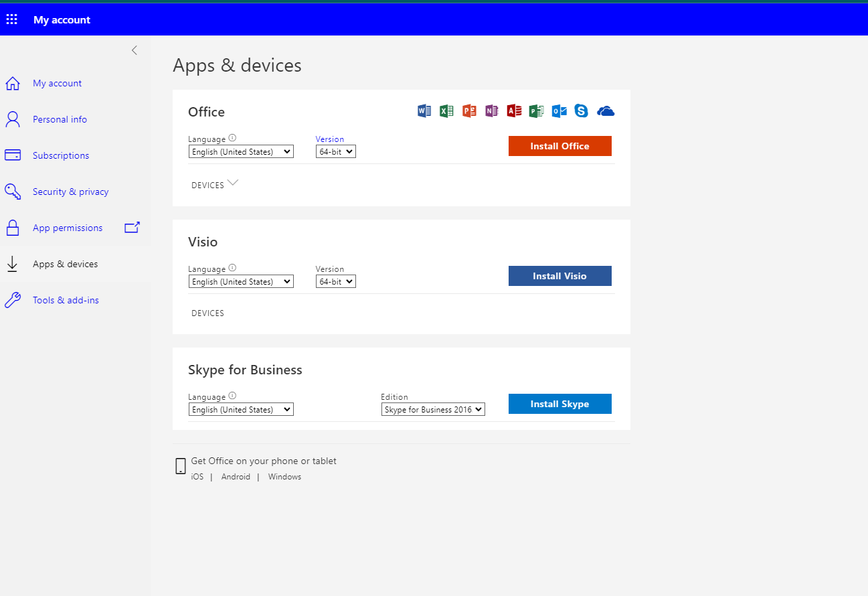Open Tools & add-ins in sidebar
Screen dimensions: 868x596
point(66,301)
